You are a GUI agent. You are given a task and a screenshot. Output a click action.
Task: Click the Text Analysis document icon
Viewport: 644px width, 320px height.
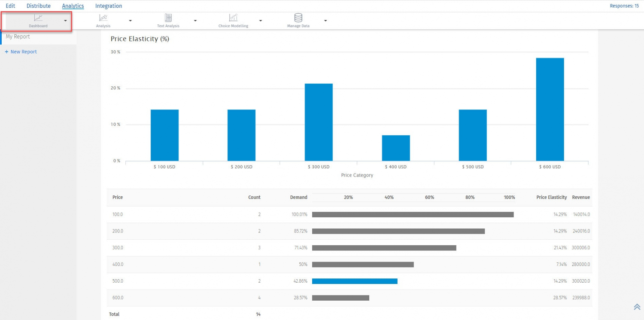[x=168, y=18]
